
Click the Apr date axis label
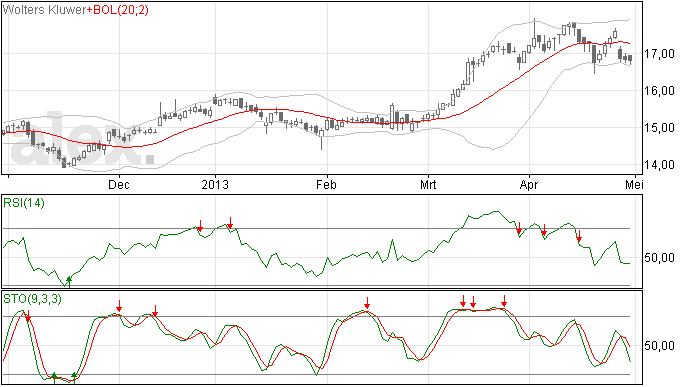click(529, 184)
